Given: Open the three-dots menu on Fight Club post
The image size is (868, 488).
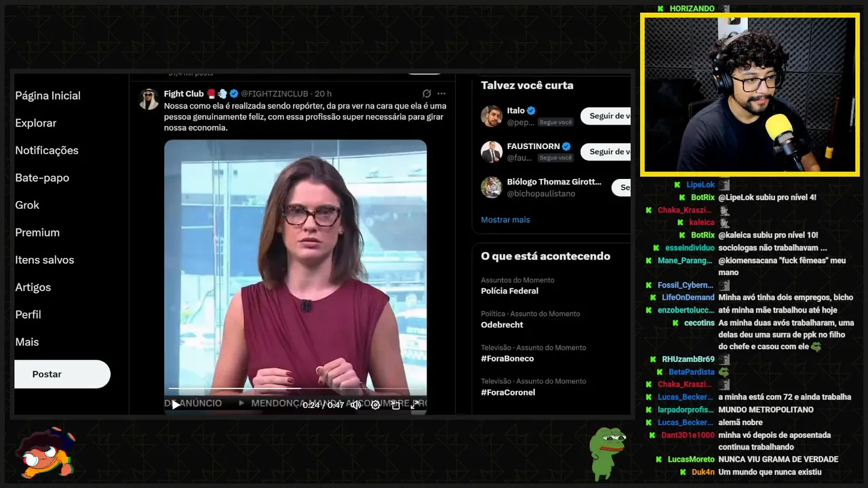Looking at the screenshot, I should [x=441, y=94].
